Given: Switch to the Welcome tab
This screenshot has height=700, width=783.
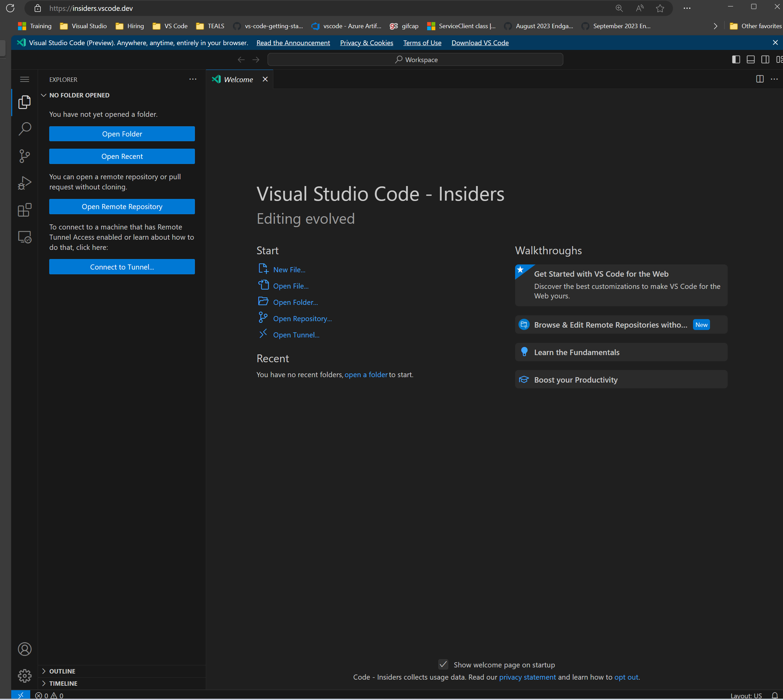Looking at the screenshot, I should tap(238, 79).
